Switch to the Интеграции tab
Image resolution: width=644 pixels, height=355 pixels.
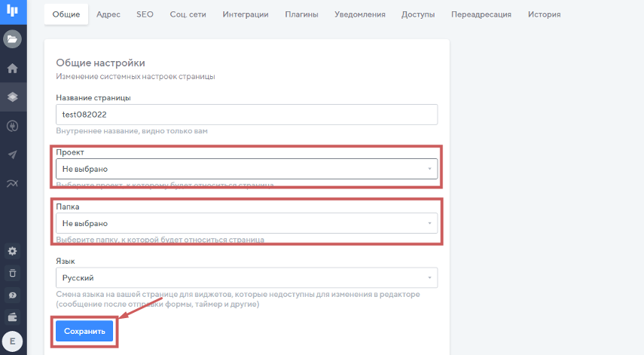[x=244, y=14]
